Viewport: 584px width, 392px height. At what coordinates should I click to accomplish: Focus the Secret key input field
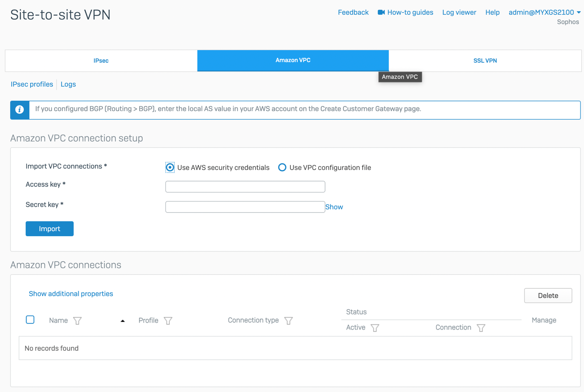pos(245,207)
